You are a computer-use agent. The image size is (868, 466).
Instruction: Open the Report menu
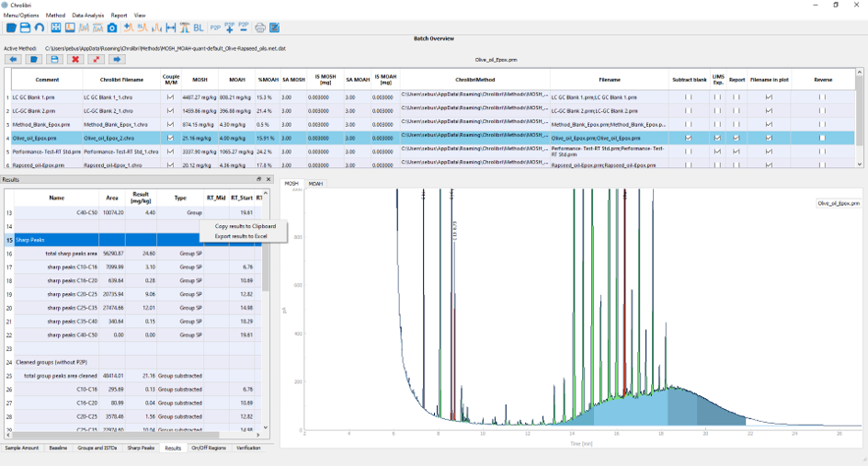pyautogui.click(x=119, y=16)
